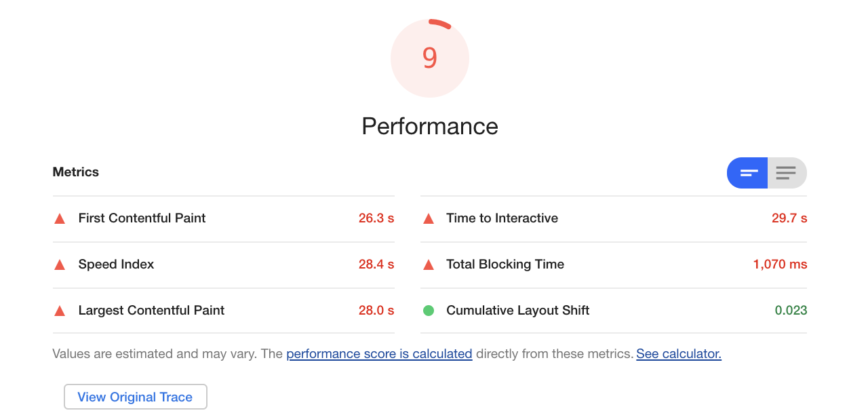Screen dimensions: 868x415
Task: Click the performance score gauge showing 9
Action: [x=430, y=58]
